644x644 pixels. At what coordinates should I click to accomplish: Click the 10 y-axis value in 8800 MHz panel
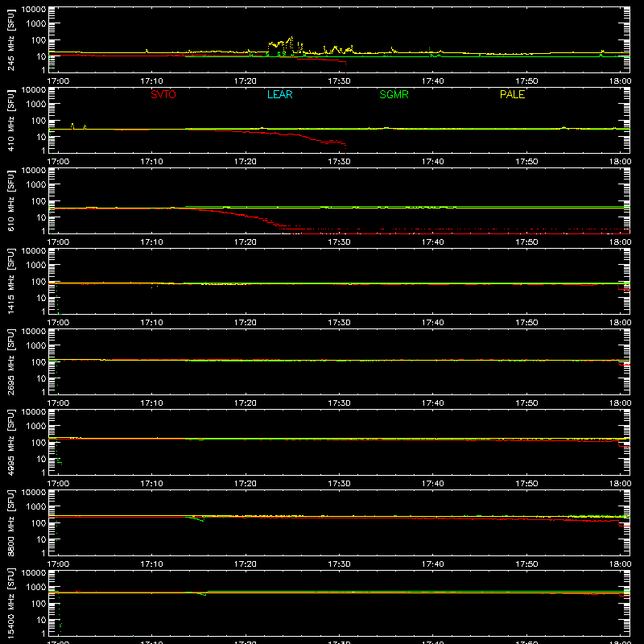point(41,539)
